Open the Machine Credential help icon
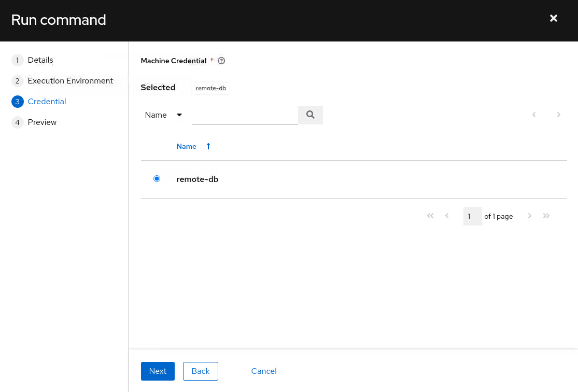This screenshot has height=392, width=578. [x=221, y=61]
